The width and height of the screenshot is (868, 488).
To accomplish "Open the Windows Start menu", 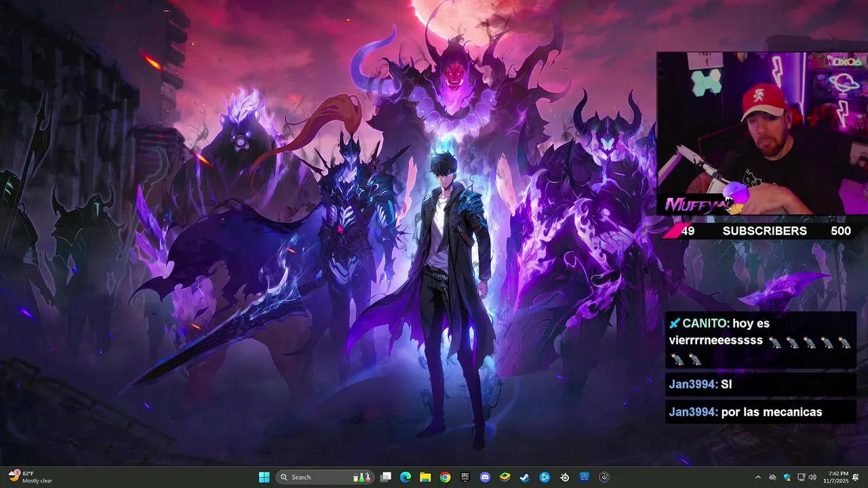I will 264,477.
